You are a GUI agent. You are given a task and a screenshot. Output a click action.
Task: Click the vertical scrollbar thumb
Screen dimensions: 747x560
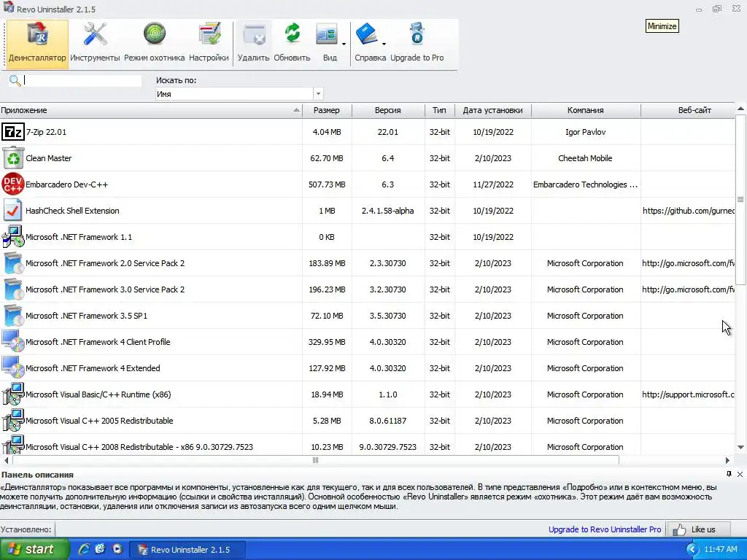(x=740, y=200)
